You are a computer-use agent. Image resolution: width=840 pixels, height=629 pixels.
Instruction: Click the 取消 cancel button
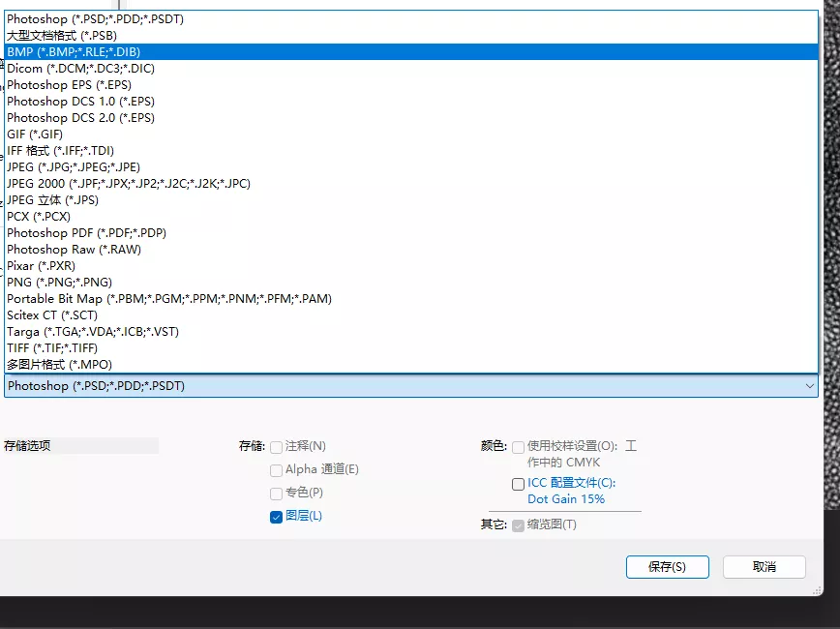[x=764, y=567]
